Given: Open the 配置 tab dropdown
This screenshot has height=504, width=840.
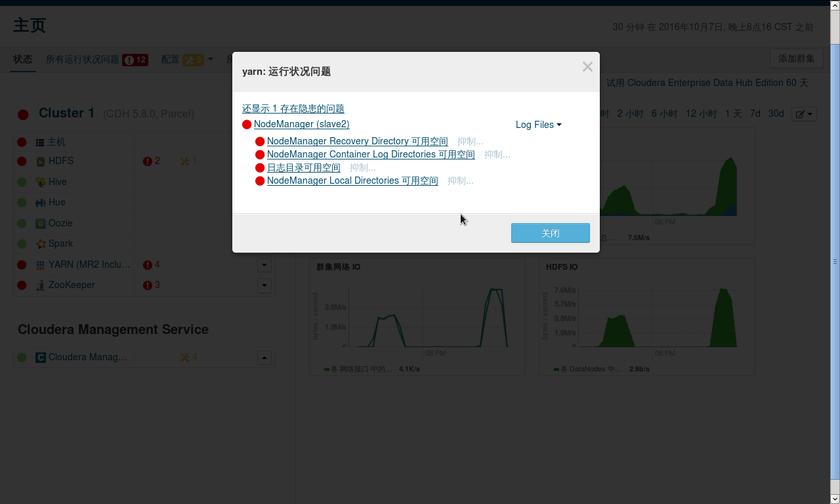Looking at the screenshot, I should point(188,59).
